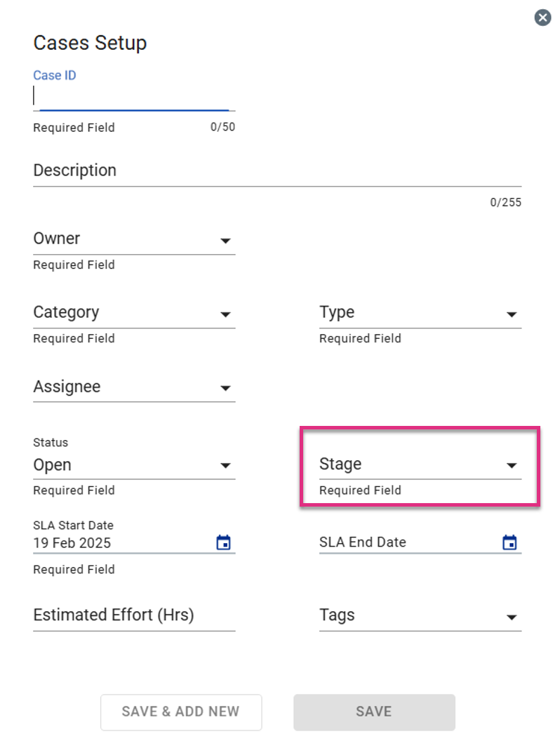Viewport: 560px width, 741px height.
Task: Click the 0/255 description character counter
Action: click(506, 202)
